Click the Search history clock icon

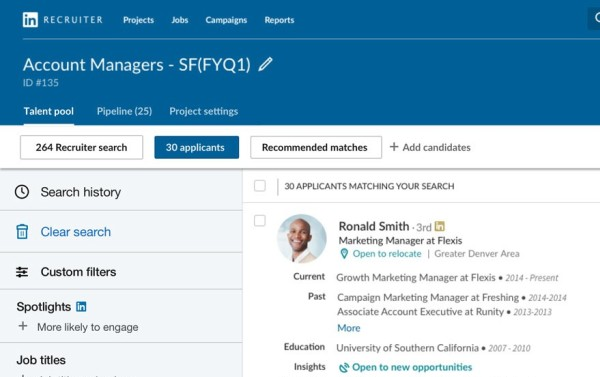click(x=22, y=192)
